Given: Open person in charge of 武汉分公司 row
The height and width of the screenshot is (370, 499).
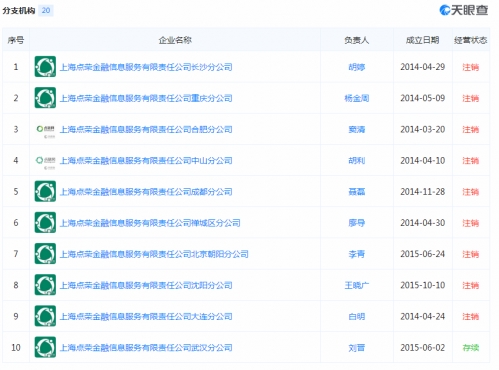Looking at the screenshot, I should [357, 348].
